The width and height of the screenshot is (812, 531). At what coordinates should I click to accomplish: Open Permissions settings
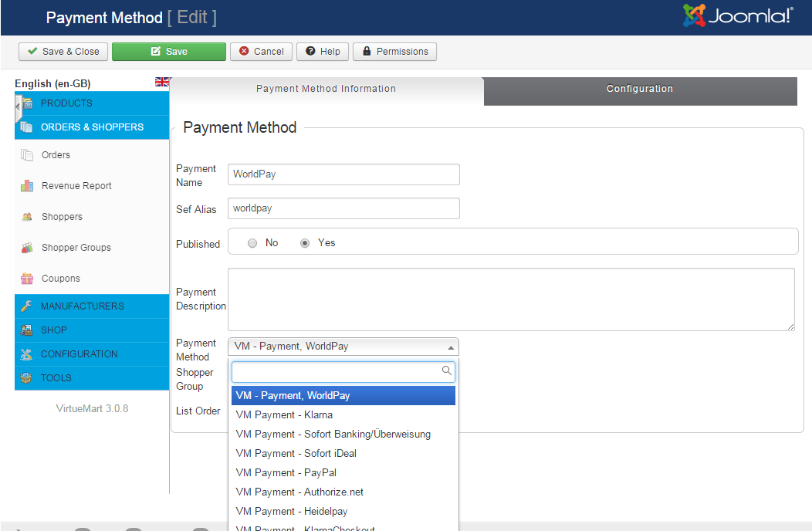click(x=394, y=51)
